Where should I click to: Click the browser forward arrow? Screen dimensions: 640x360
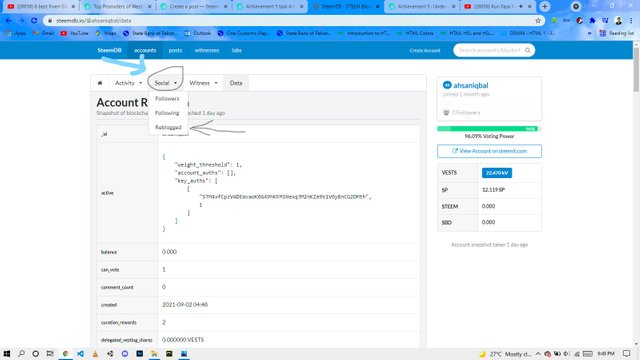coord(21,20)
